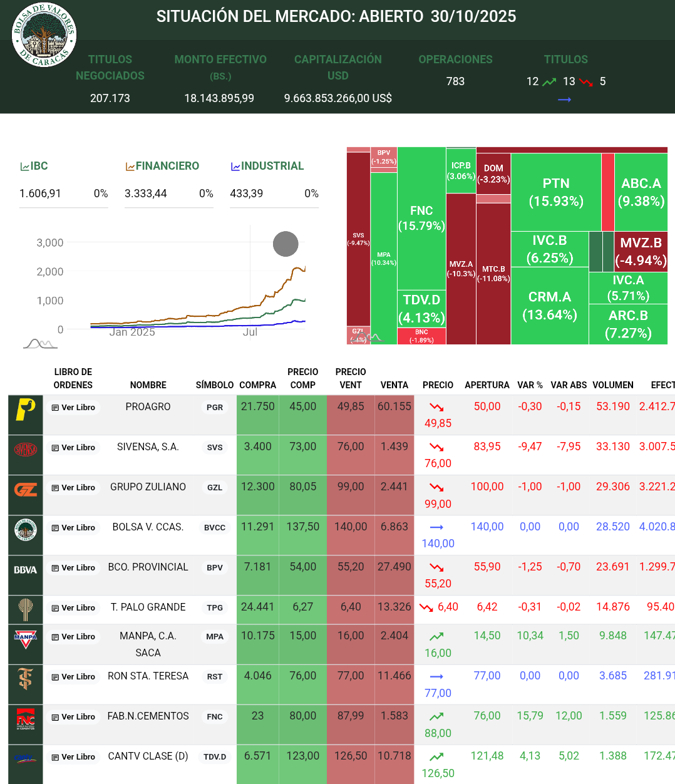Open Ver Libro for PROAGRO
Image resolution: width=675 pixels, height=784 pixels.
tap(73, 408)
